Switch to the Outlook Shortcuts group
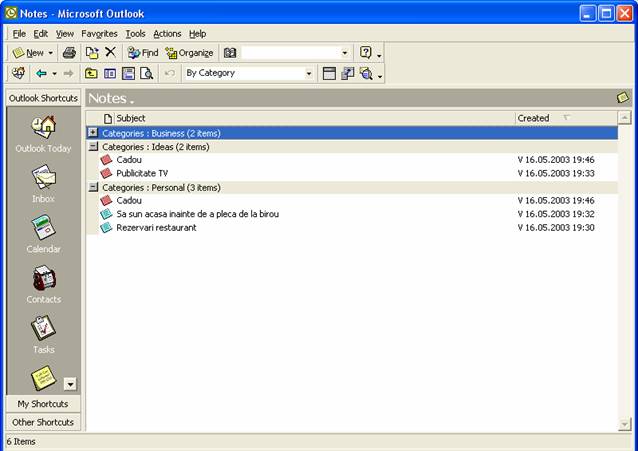 tap(43, 98)
